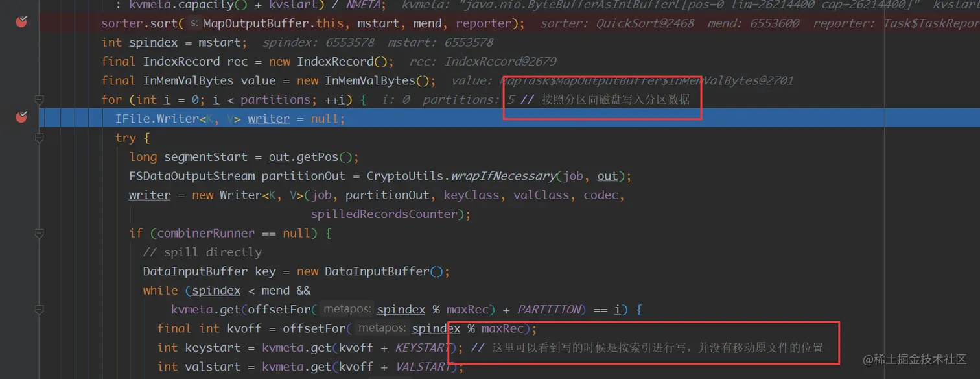The width and height of the screenshot is (980, 379).
Task: Click the 'writer = null' declaration
Action: (x=296, y=119)
